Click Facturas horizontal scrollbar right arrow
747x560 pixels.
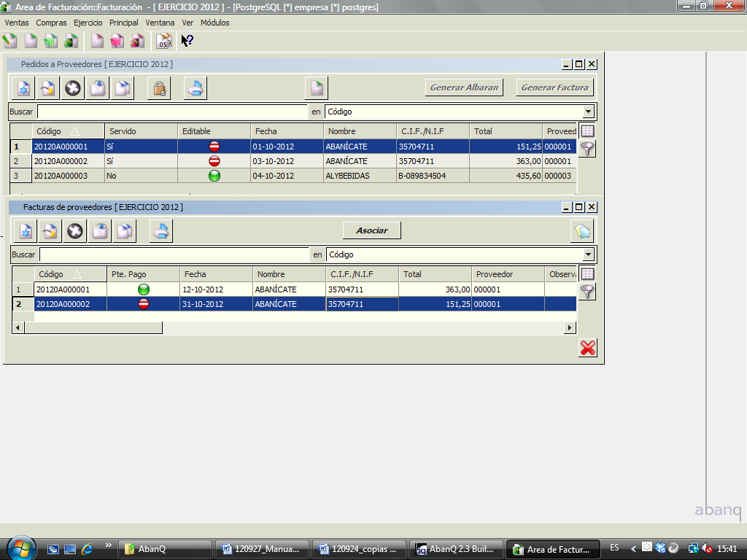570,327
